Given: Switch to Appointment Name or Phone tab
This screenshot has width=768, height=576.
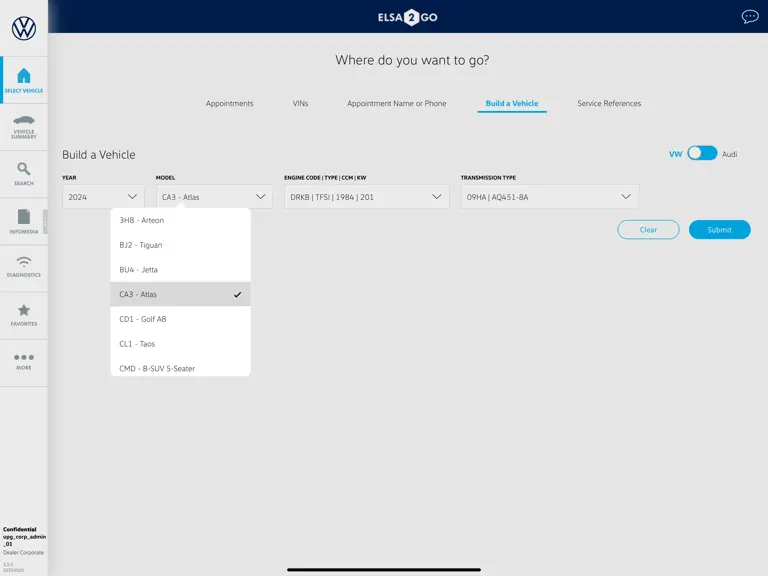Looking at the screenshot, I should point(396,103).
